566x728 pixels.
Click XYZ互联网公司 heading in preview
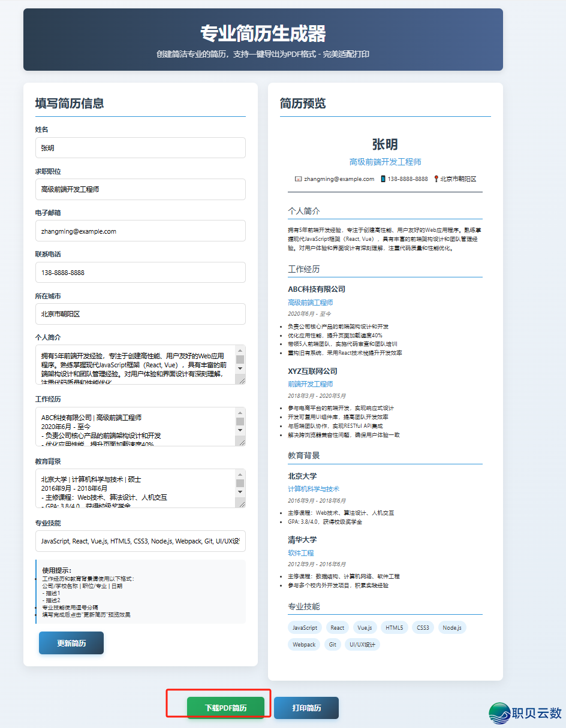(313, 371)
